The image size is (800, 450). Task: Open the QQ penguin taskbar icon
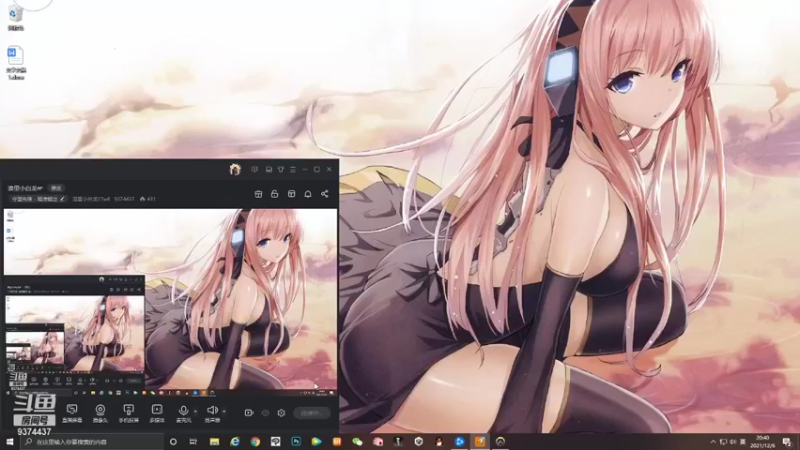coord(439,441)
